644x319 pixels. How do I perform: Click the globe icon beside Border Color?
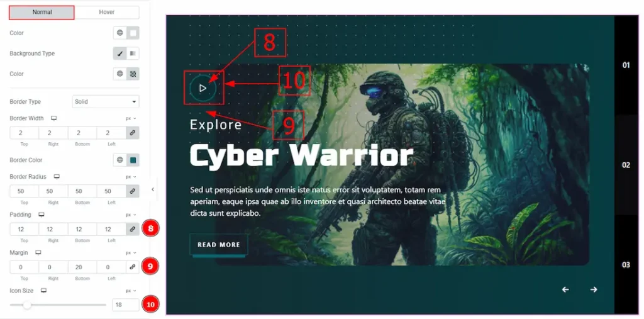(120, 160)
